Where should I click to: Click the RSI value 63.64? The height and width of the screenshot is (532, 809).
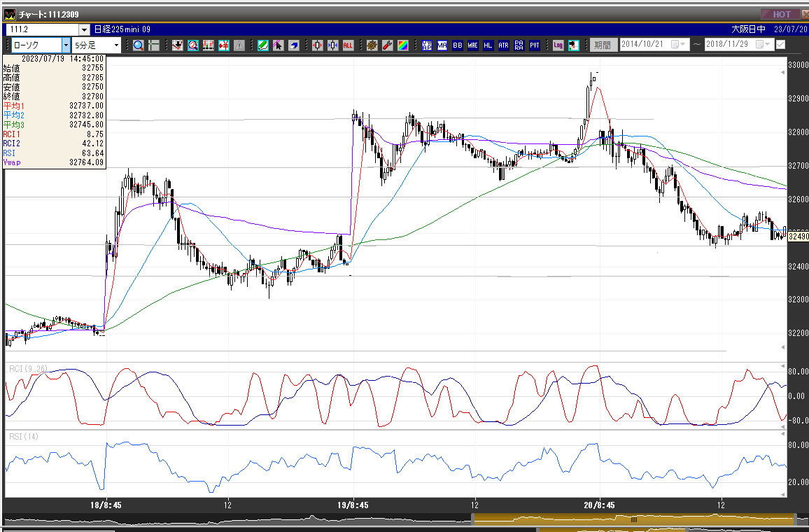coord(93,153)
